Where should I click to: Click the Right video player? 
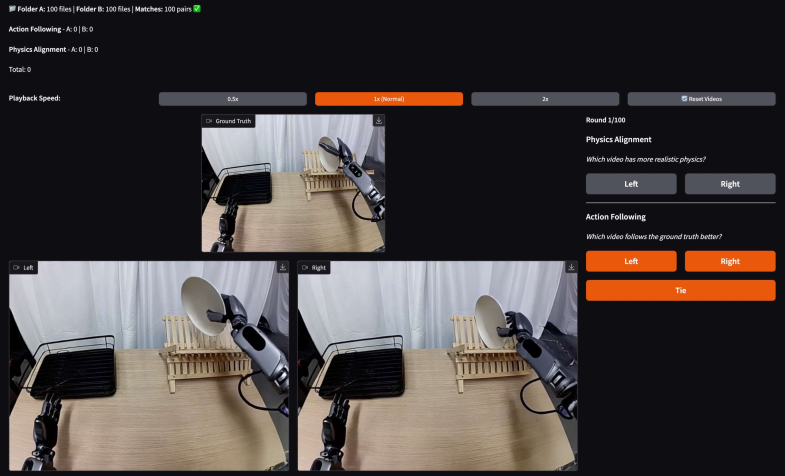tap(438, 370)
